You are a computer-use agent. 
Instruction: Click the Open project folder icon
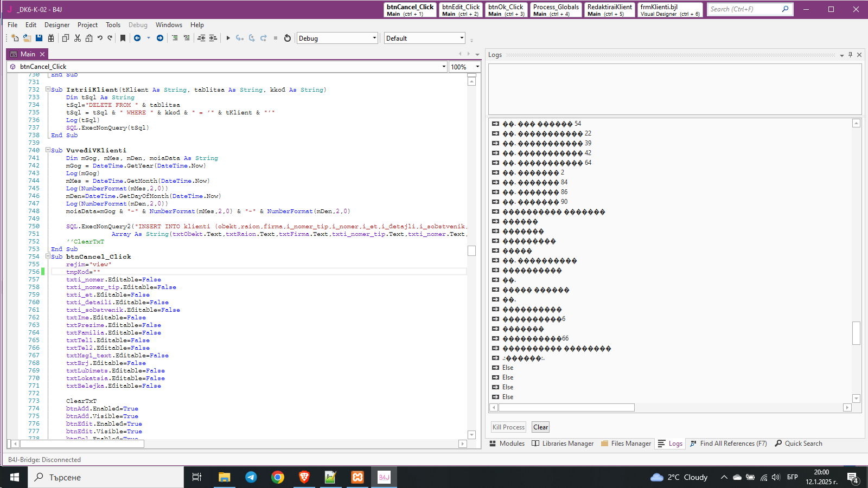point(27,38)
